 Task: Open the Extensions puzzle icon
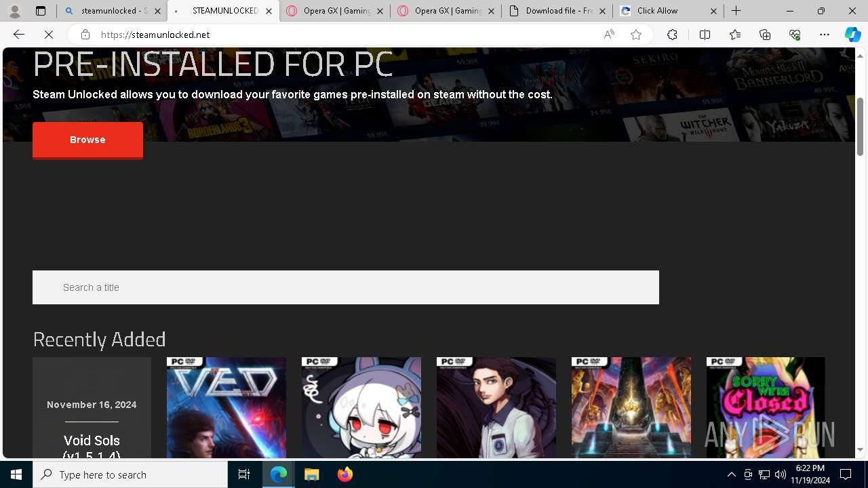tap(672, 35)
